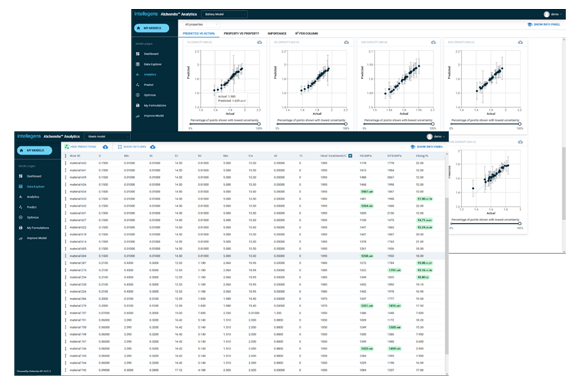
Task: Open All properties dropdown in back window
Action: (201, 24)
